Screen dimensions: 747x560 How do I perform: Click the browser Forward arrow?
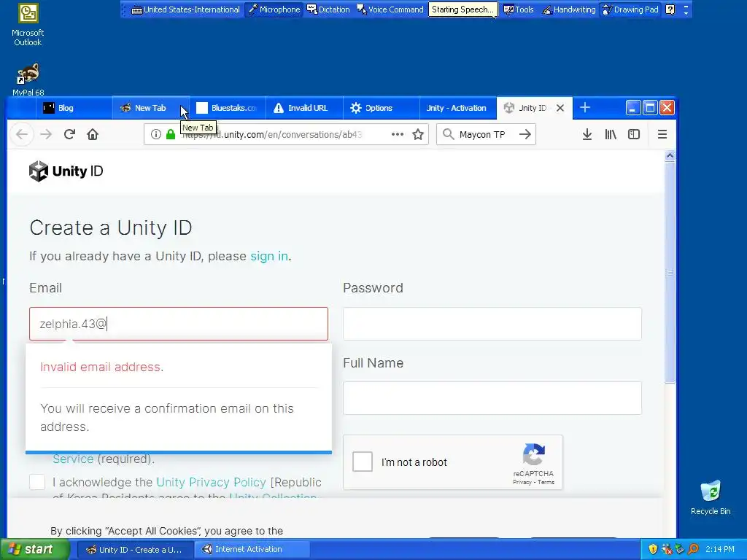[x=46, y=134]
